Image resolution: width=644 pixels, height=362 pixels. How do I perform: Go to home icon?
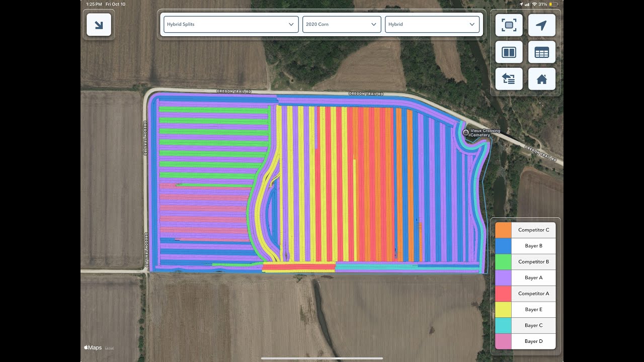pyautogui.click(x=542, y=79)
